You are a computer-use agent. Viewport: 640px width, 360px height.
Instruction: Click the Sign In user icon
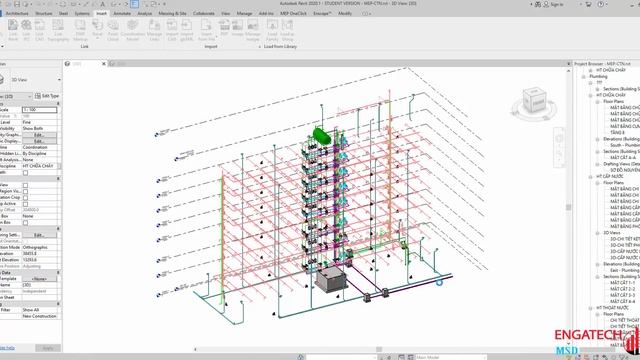[x=546, y=4]
